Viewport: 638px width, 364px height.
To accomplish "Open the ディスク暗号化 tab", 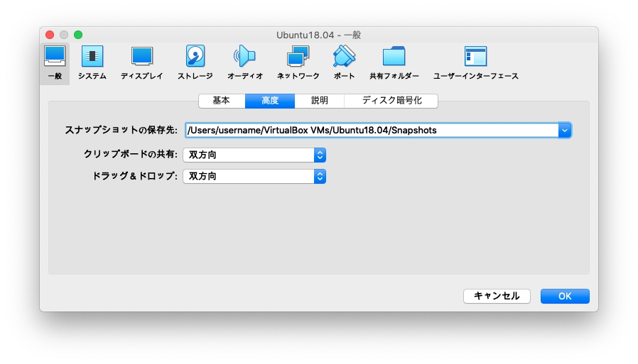I will [391, 100].
